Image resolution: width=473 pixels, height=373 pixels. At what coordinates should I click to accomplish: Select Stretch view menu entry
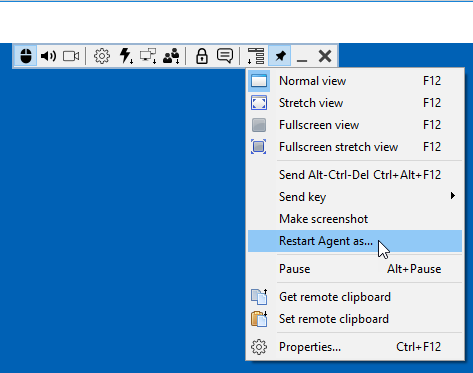[355, 103]
